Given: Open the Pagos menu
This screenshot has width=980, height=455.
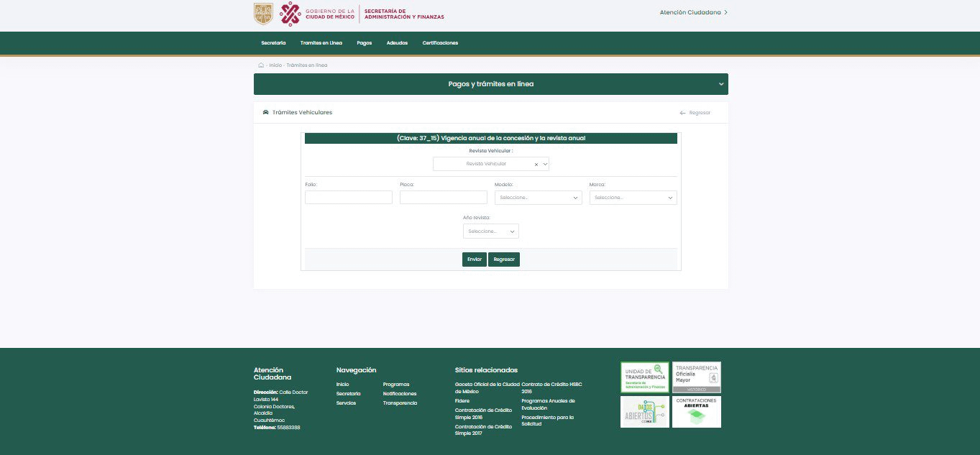Looking at the screenshot, I should tap(365, 43).
